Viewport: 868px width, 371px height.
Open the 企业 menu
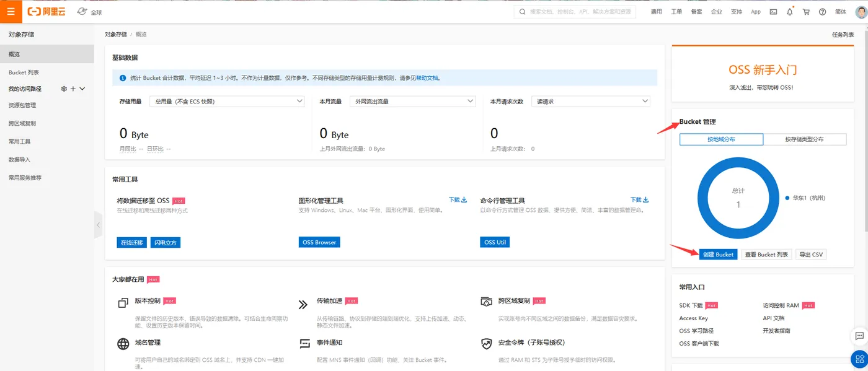[716, 12]
